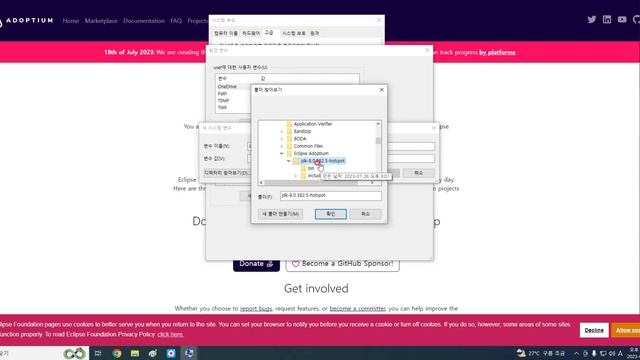Collapse the Eclipse Adoptium folder node

(x=282, y=153)
